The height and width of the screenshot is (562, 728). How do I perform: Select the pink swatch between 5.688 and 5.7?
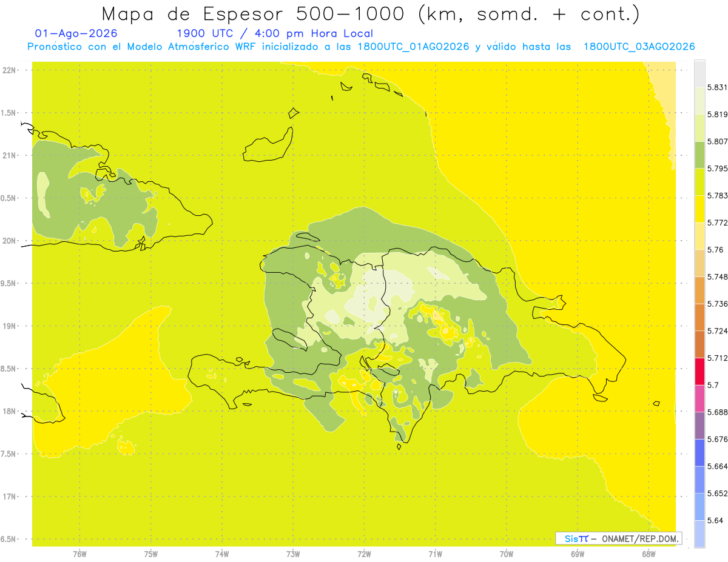[x=699, y=398]
